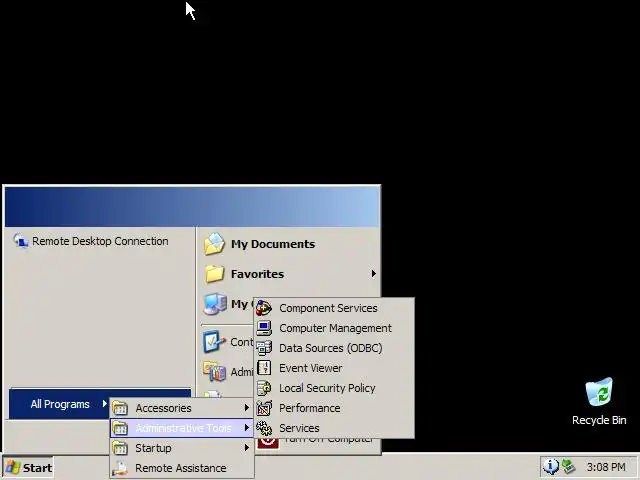Open the Accessories menu item
This screenshot has height=480, width=640.
pyautogui.click(x=182, y=408)
